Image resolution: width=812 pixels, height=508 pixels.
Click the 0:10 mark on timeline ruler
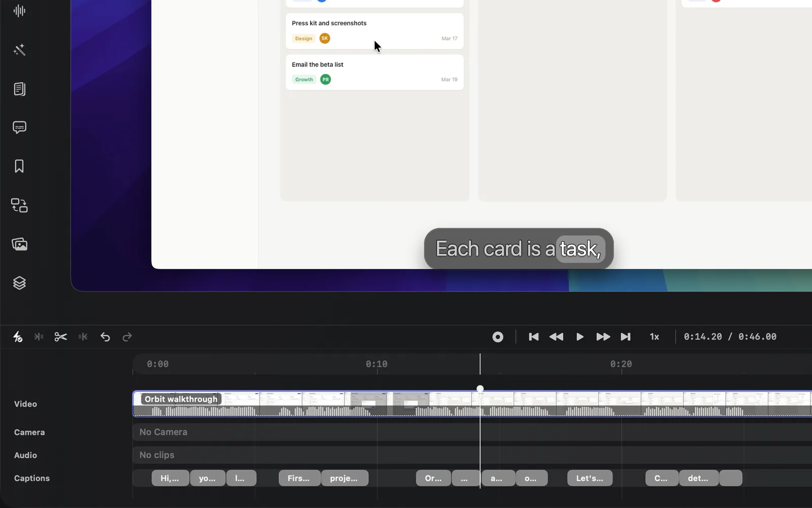coord(377,364)
